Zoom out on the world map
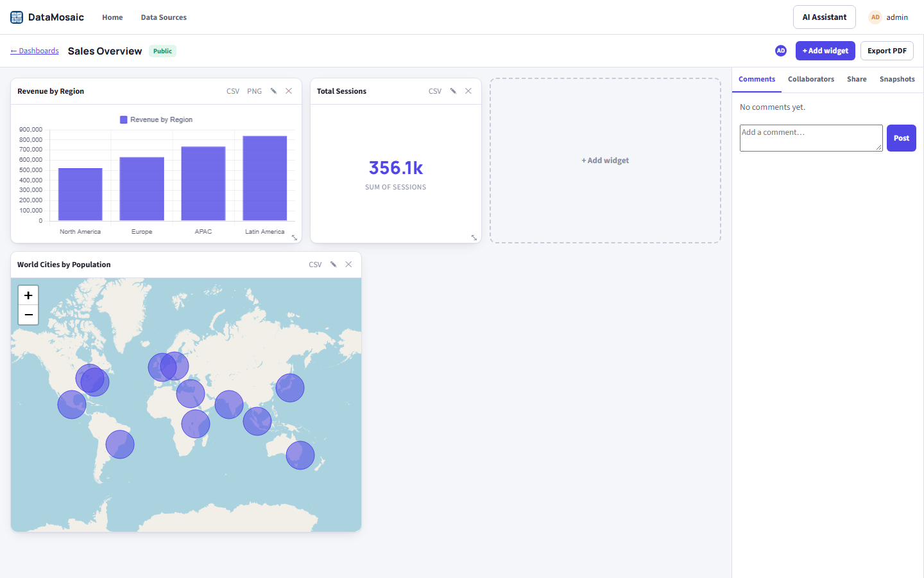Image resolution: width=924 pixels, height=578 pixels. (x=28, y=315)
